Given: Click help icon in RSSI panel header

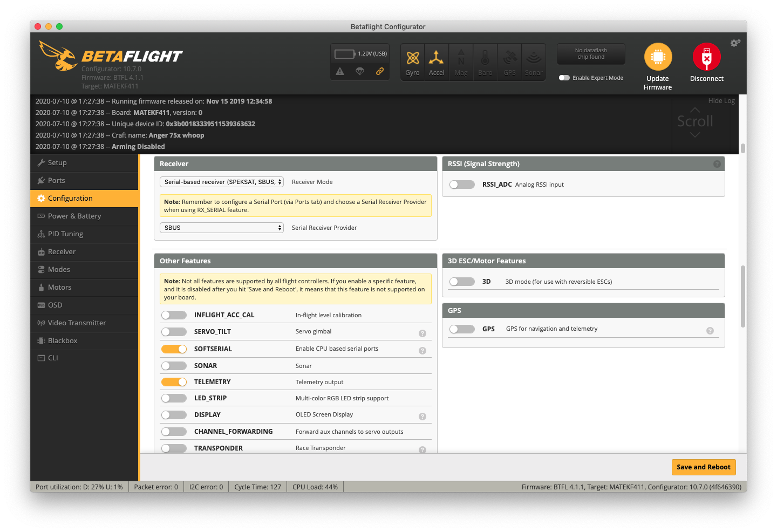Looking at the screenshot, I should click(717, 164).
